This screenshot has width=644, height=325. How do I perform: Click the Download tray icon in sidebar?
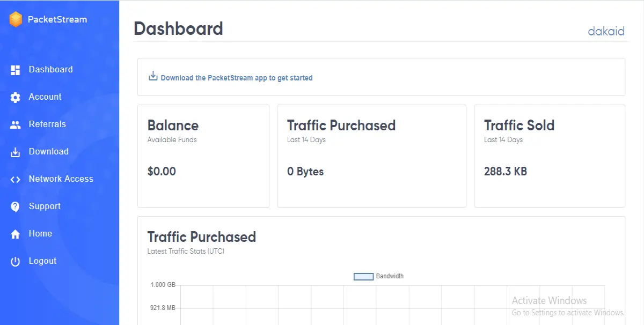tap(16, 152)
